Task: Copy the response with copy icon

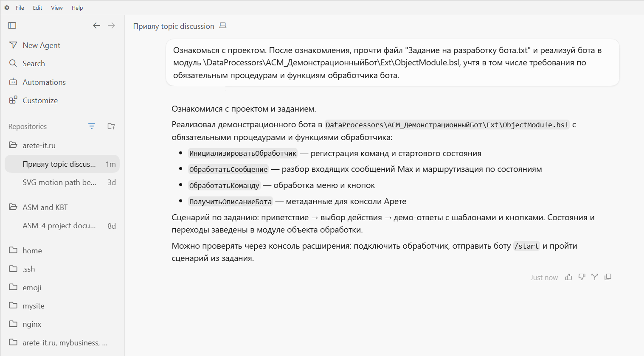Action: click(608, 277)
